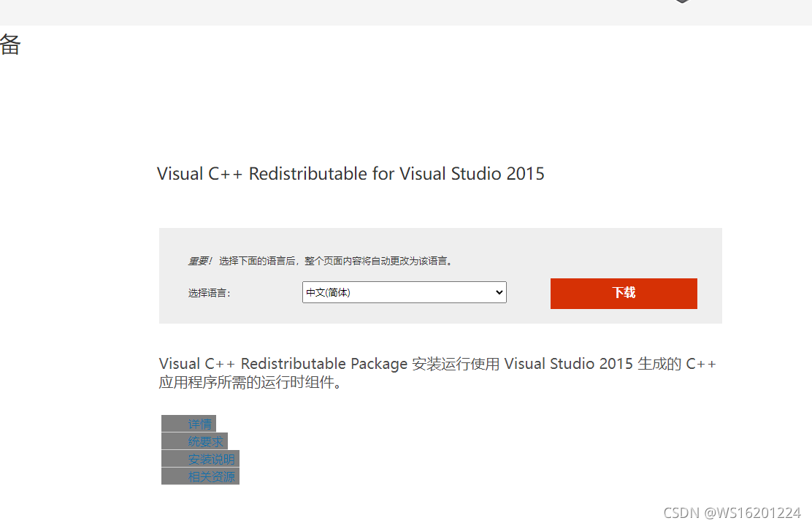Click the 重要! notice text
Screen dimensions: 812x526
point(200,262)
